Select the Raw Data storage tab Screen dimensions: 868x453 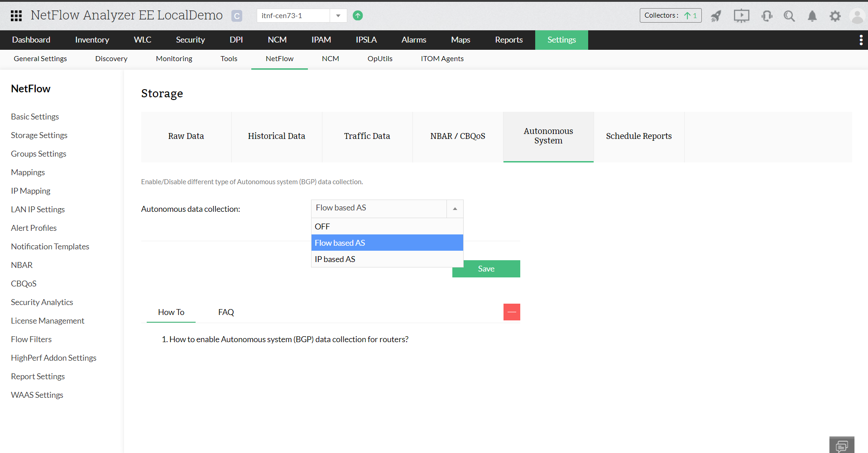186,137
